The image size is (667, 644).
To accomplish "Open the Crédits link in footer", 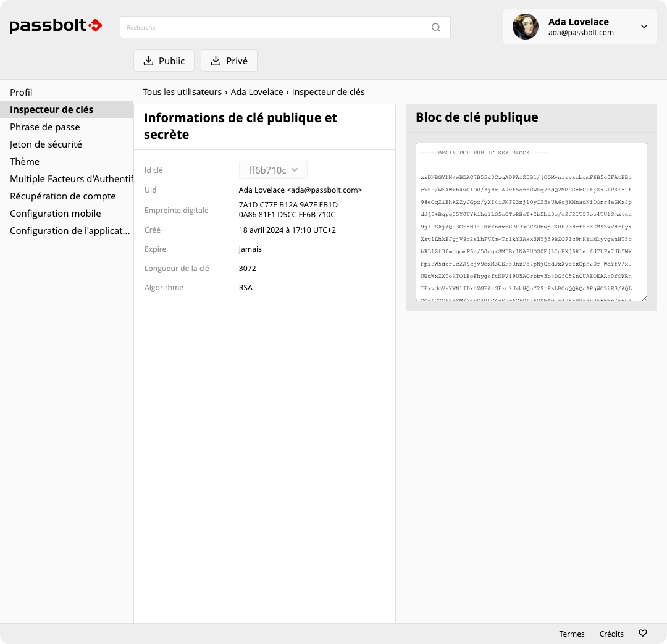I will pyautogui.click(x=611, y=634).
